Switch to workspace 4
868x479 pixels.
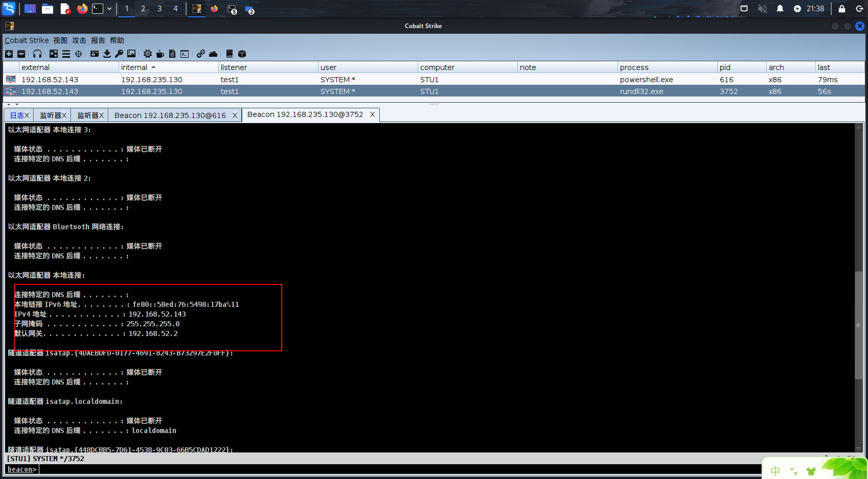click(x=175, y=9)
